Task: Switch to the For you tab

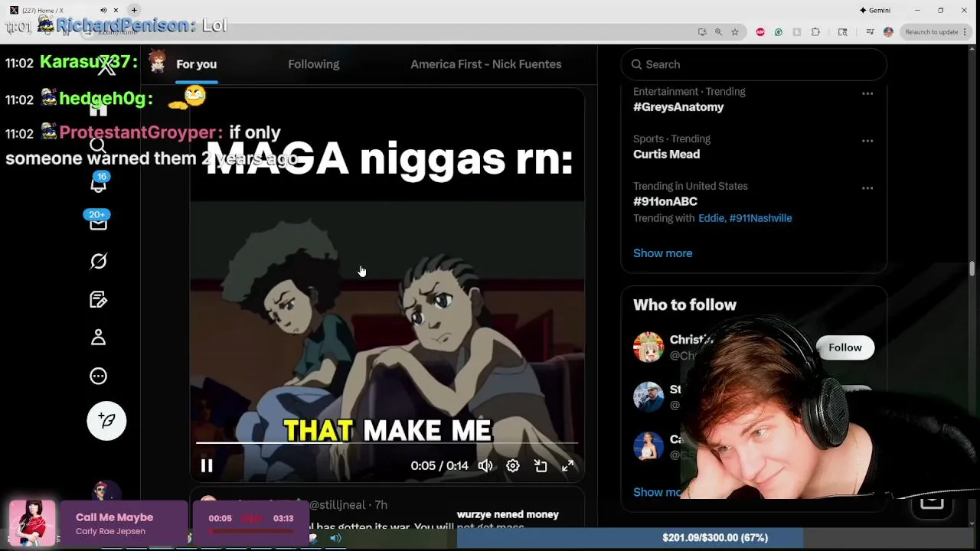Action: point(196,64)
